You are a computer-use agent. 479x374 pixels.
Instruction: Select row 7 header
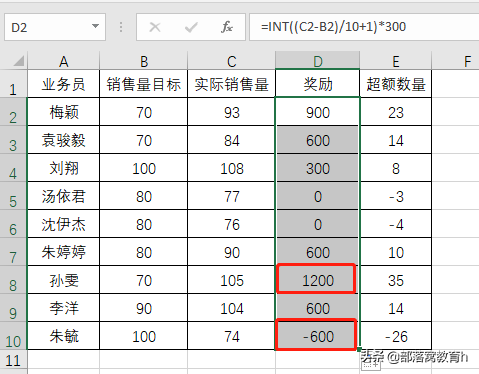13,252
